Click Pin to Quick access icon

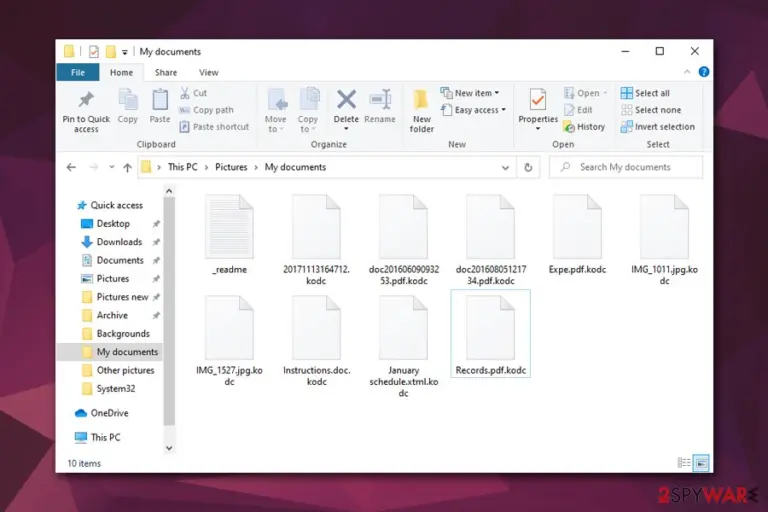click(86, 99)
